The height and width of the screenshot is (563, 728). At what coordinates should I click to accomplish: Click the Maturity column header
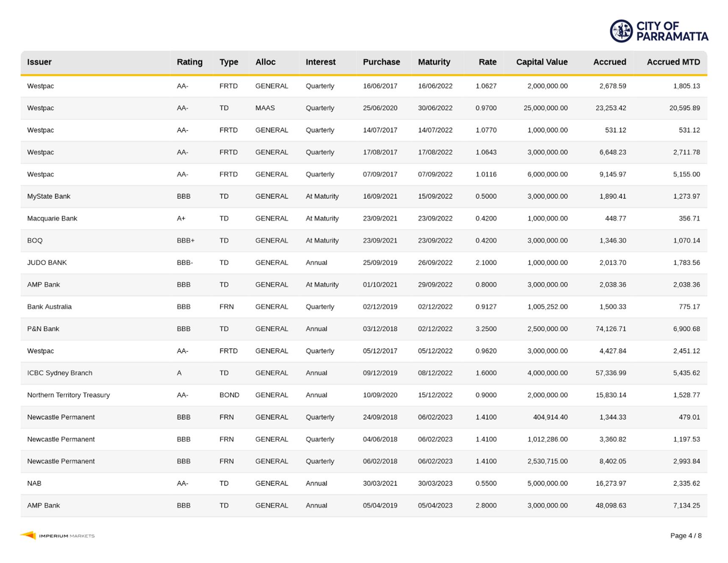tap(434, 62)
